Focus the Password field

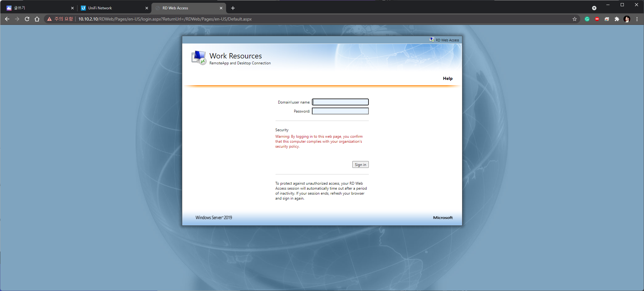point(340,111)
